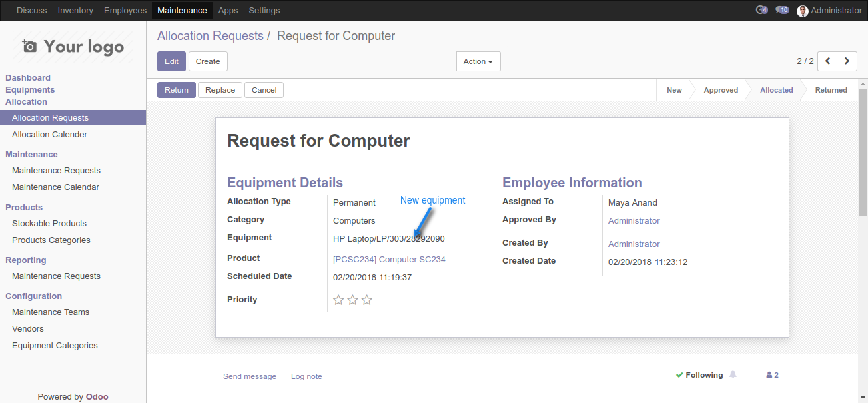Go to next record arrow
Screen dimensions: 868x403
(x=847, y=61)
